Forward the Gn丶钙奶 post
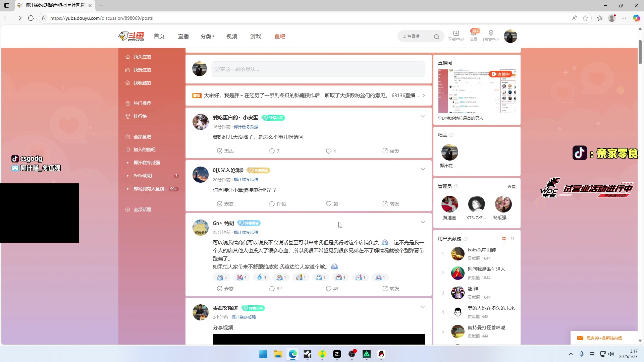644x362 pixels. [391, 289]
